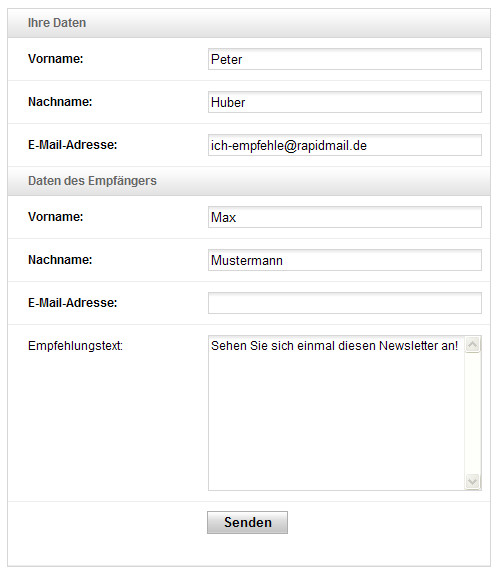Viewport: 497px width, 570px height.
Task: Click the recipient Vorname label
Action: [x=56, y=217]
